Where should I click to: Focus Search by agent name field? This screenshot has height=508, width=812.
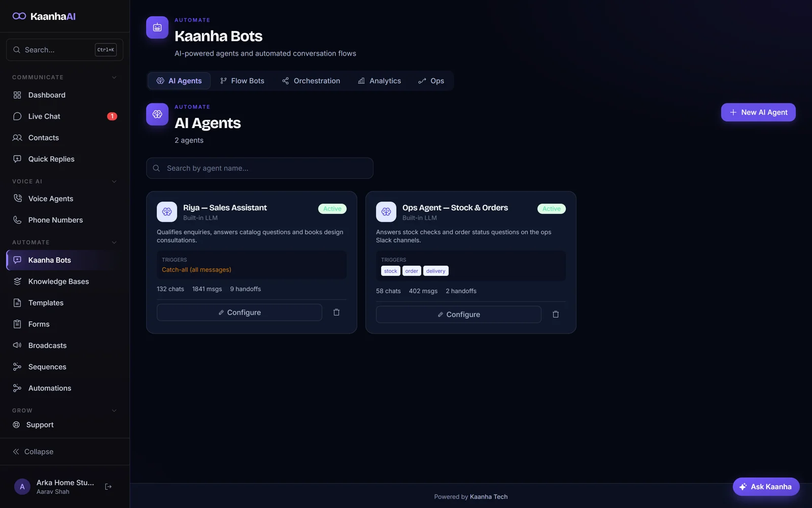tap(260, 168)
